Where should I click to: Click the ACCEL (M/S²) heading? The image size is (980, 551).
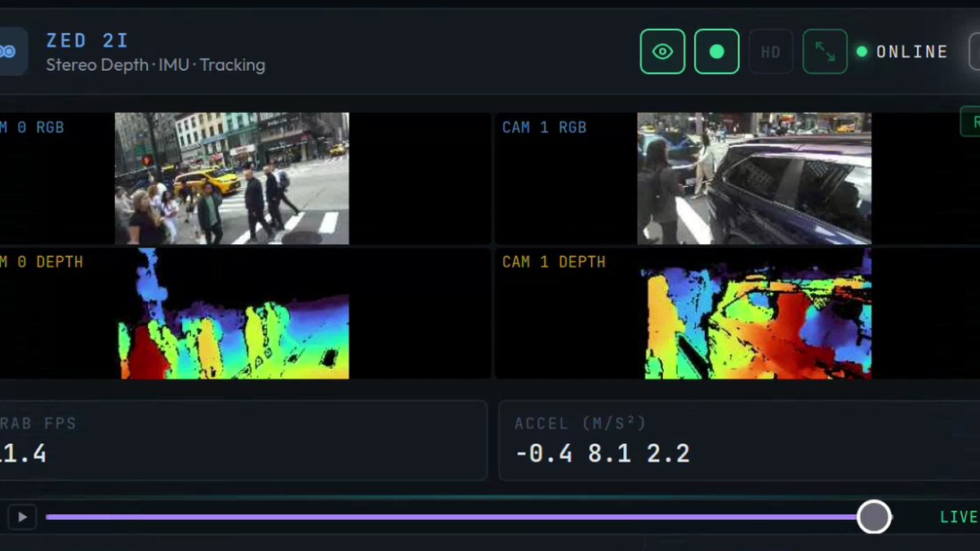581,423
